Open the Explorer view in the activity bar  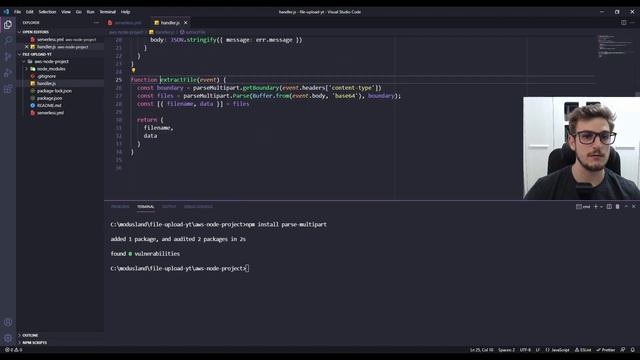click(x=8, y=25)
